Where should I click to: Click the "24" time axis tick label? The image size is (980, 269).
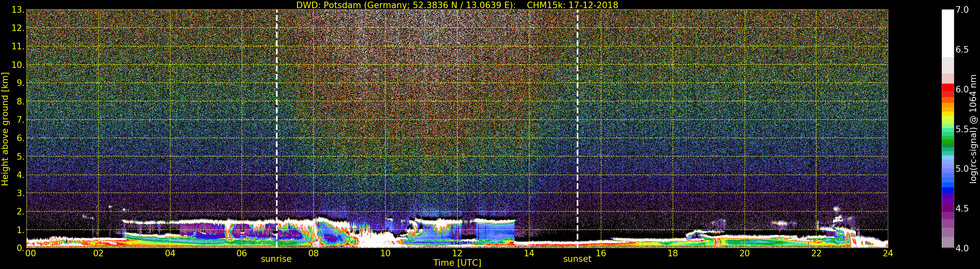tap(888, 253)
